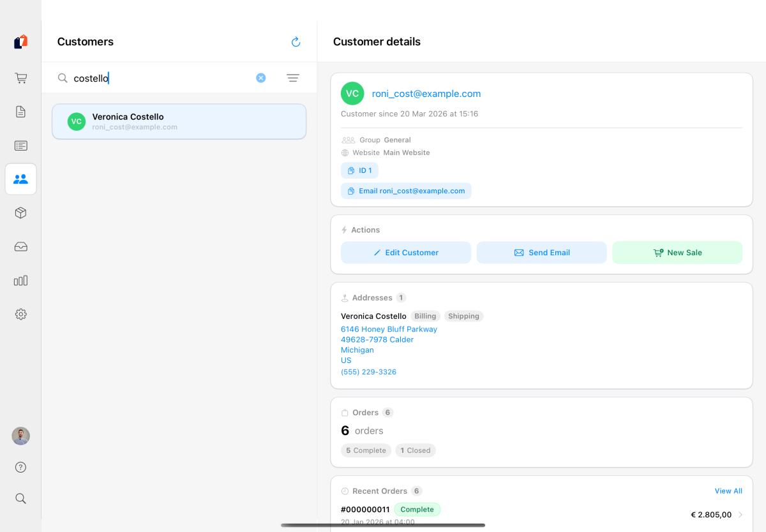Refresh the customers list
This screenshot has height=532, width=766.
click(296, 42)
